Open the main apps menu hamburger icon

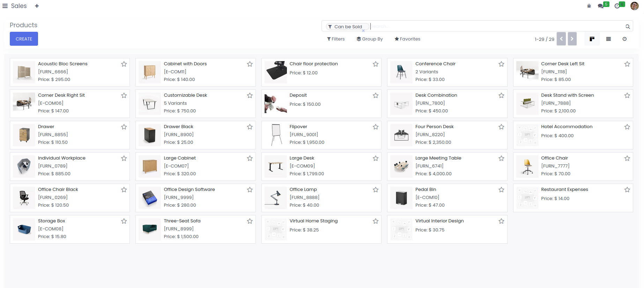click(5, 6)
